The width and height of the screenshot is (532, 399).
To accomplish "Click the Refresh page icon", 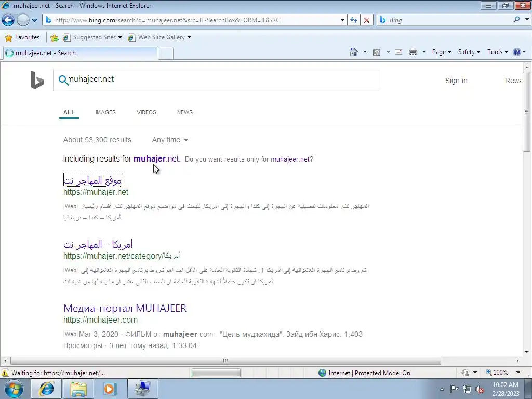I will 354,20.
